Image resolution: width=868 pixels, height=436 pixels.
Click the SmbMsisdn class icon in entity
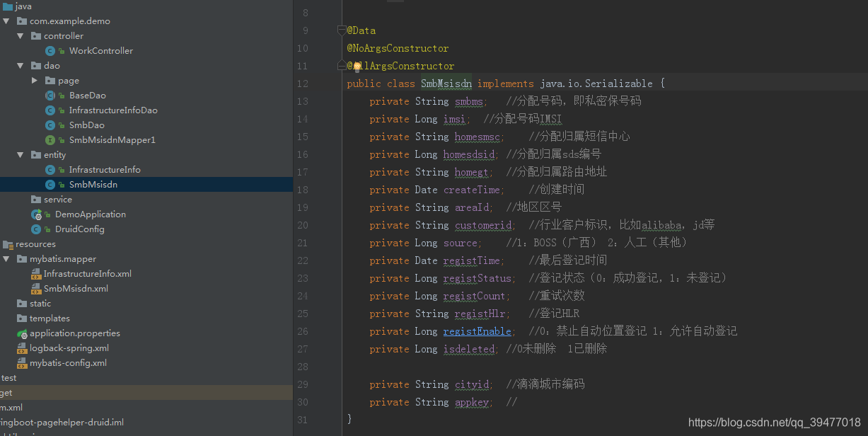[x=50, y=185]
